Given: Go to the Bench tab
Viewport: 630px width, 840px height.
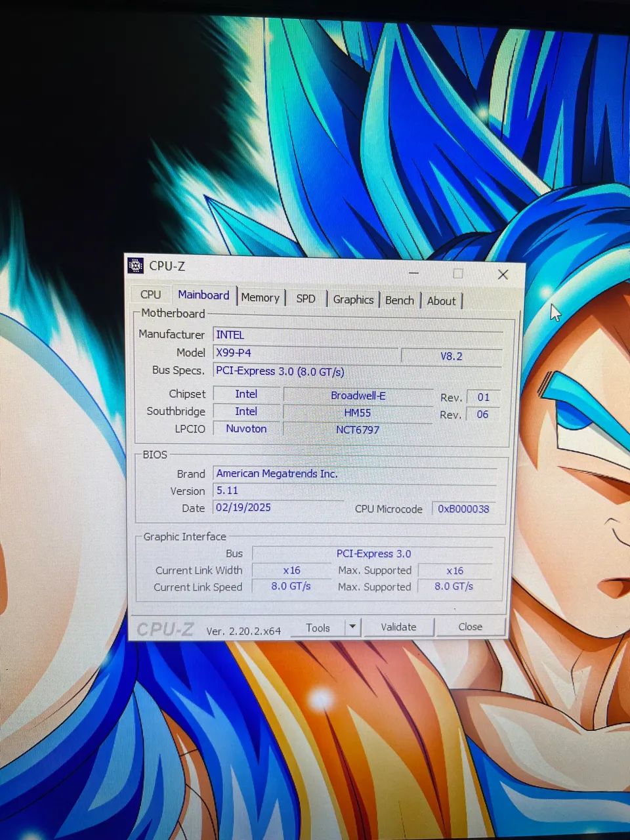Looking at the screenshot, I should (x=400, y=301).
